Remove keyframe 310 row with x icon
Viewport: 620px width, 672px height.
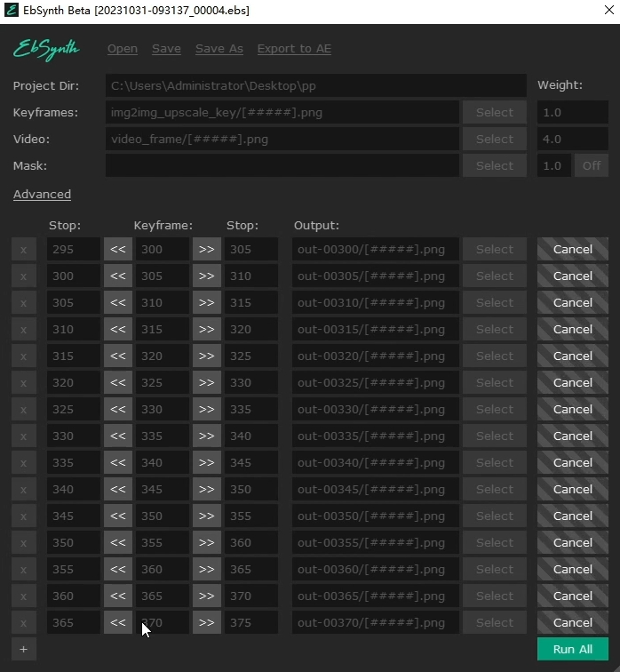[x=24, y=302]
